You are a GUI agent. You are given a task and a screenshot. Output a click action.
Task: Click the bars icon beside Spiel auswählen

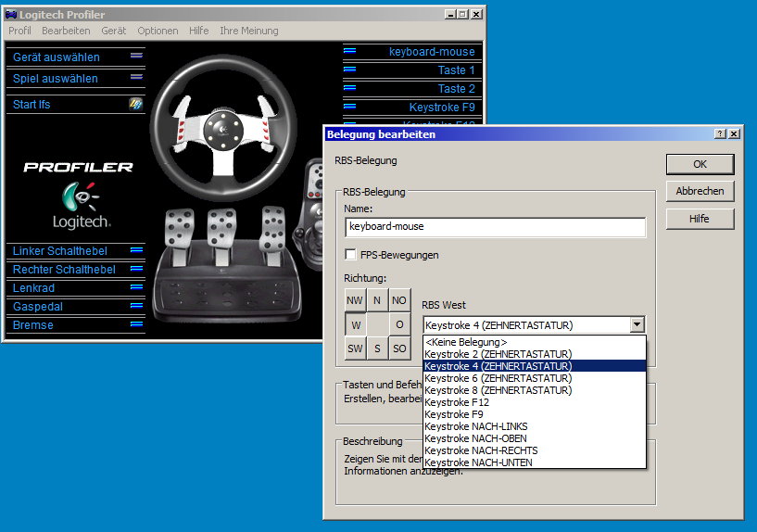[136, 77]
